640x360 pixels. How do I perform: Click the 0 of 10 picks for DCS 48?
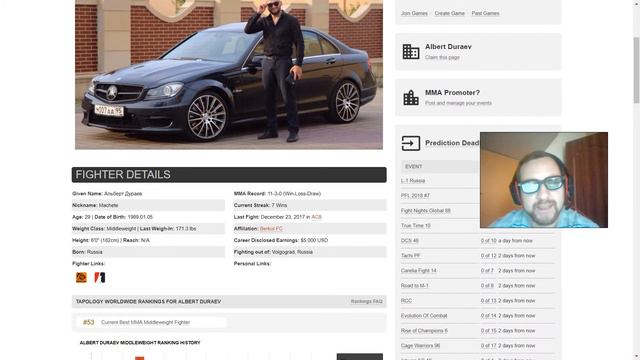[x=489, y=241]
